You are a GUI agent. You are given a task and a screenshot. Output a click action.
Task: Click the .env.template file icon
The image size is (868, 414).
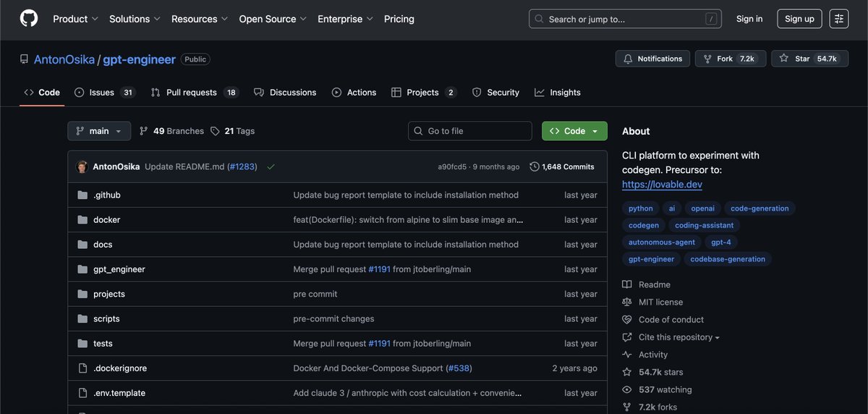tap(82, 393)
